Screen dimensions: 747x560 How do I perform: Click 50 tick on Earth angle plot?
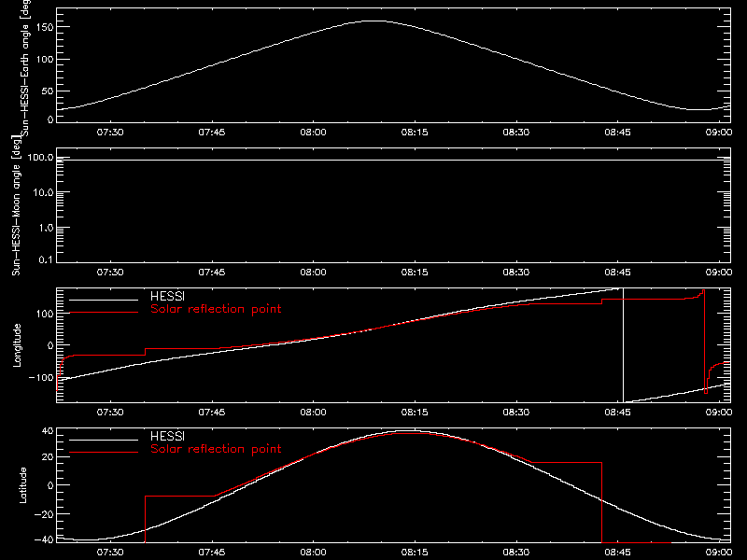coord(48,91)
